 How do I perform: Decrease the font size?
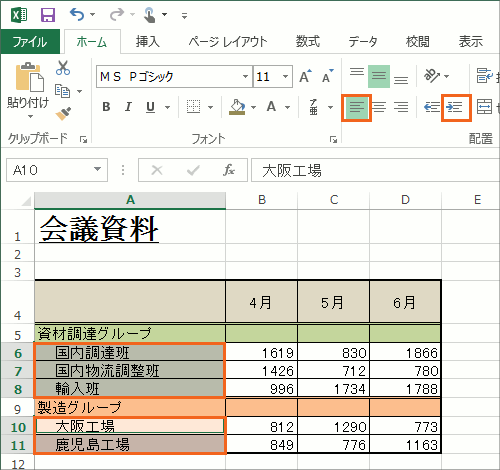328,76
